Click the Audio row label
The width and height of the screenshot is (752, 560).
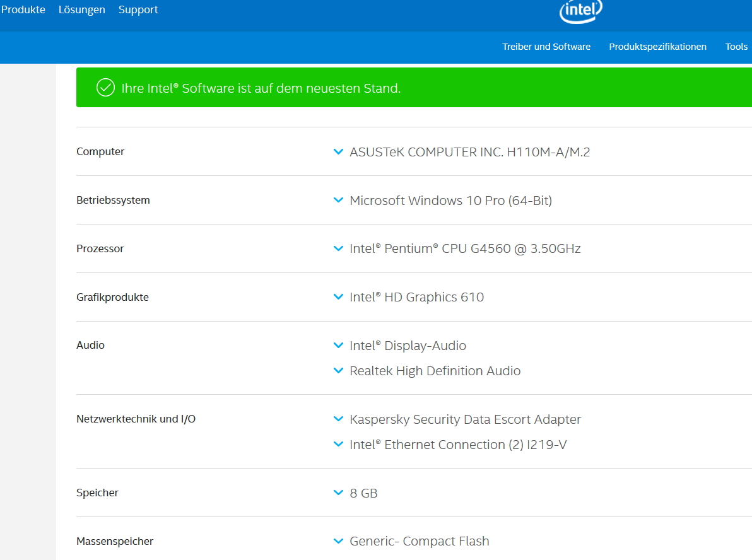(91, 345)
